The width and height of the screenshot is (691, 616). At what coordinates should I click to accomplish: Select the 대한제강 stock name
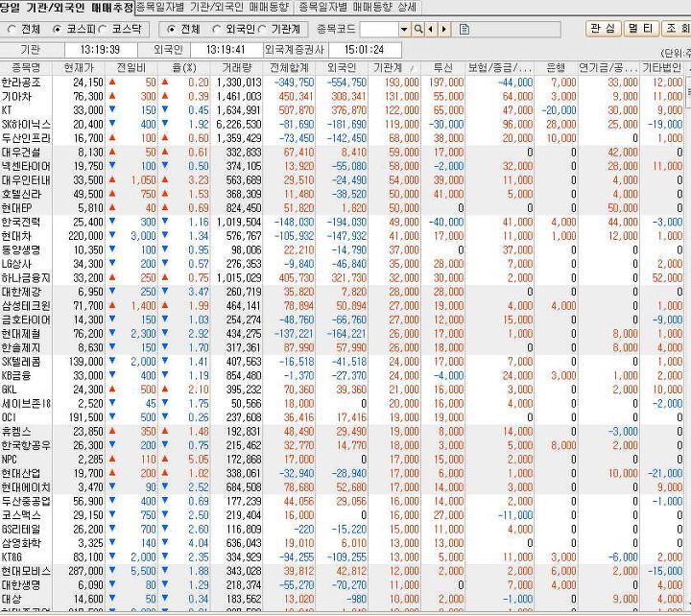[x=21, y=292]
